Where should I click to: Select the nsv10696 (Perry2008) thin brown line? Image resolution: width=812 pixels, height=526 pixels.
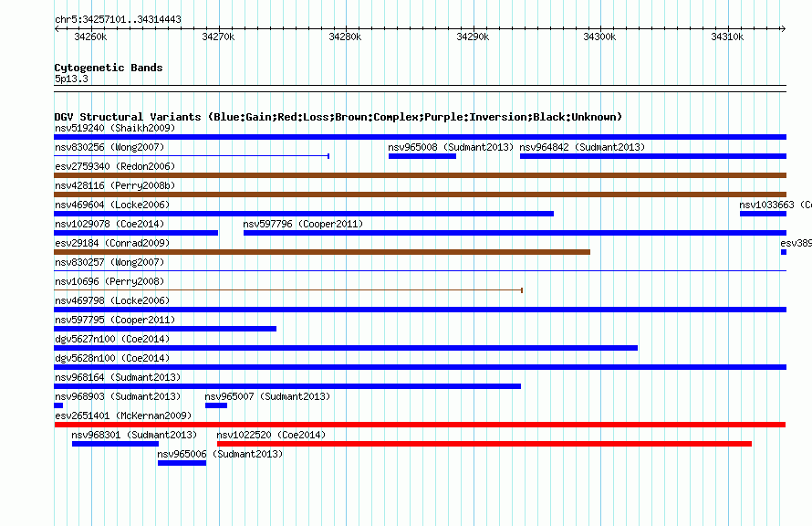pos(288,290)
